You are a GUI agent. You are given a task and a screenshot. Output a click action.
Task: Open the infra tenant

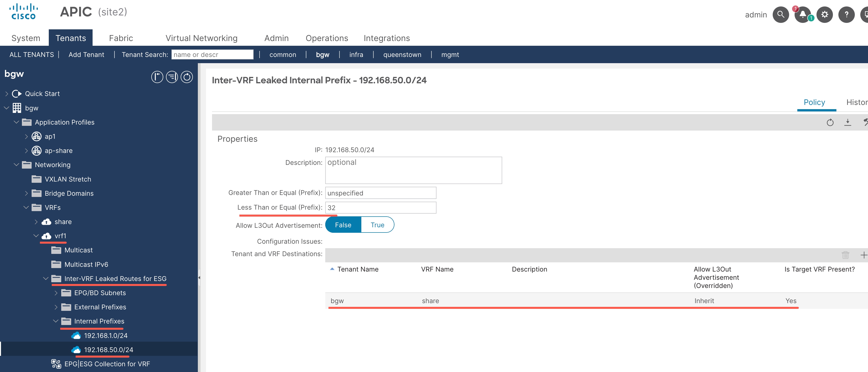(x=356, y=54)
